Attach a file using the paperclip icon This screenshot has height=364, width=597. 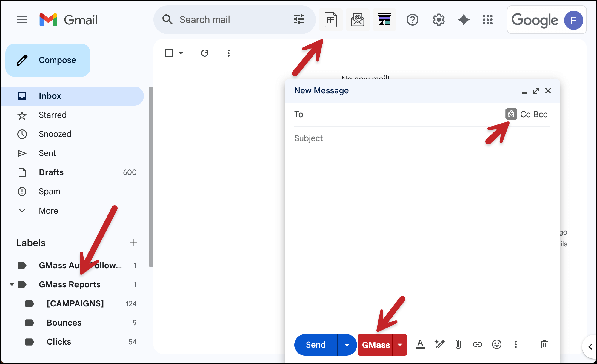458,345
